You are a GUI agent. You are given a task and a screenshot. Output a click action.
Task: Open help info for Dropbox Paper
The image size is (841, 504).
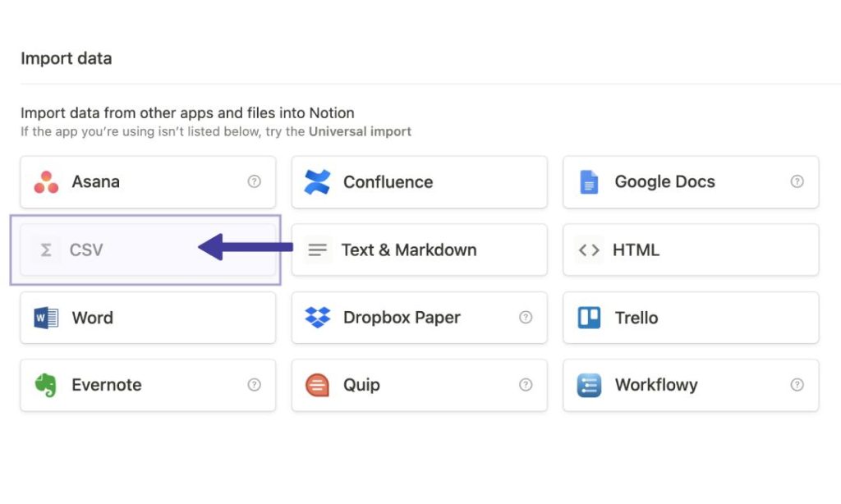(526, 318)
